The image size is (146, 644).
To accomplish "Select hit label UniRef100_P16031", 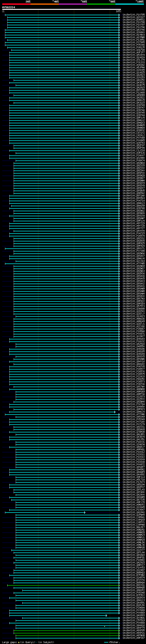I will pyautogui.click(x=133, y=442).
